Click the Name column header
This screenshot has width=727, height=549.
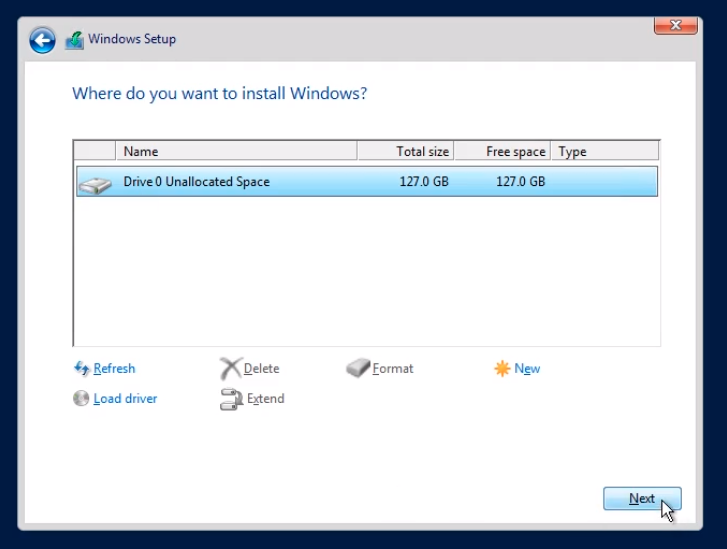point(236,152)
